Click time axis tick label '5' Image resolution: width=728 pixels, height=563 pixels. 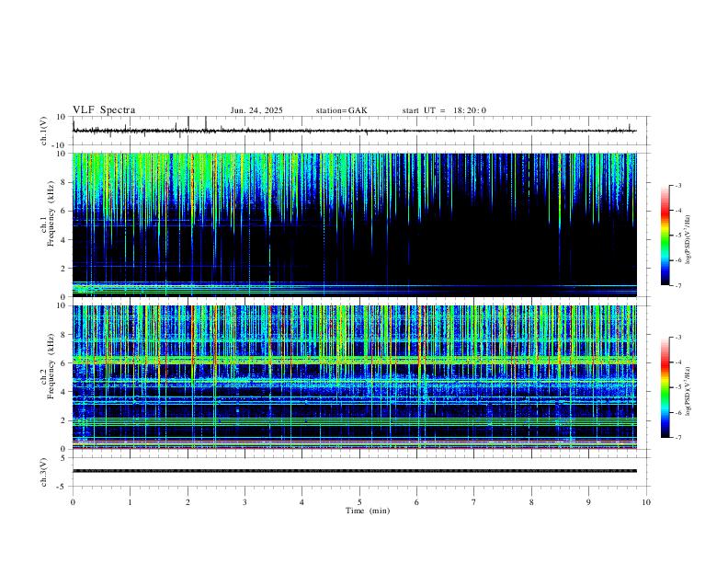(359, 502)
